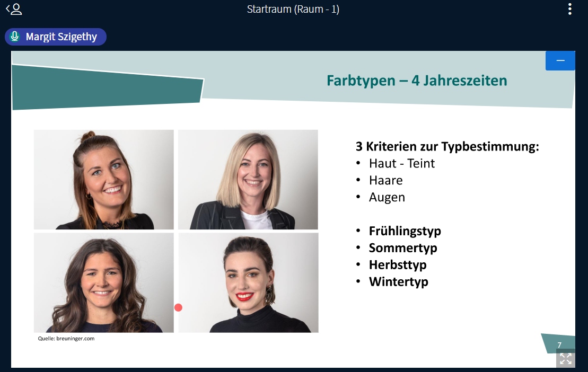This screenshot has height=372, width=588.
Task: Click the bullet Wintertyp
Action: pos(399,282)
